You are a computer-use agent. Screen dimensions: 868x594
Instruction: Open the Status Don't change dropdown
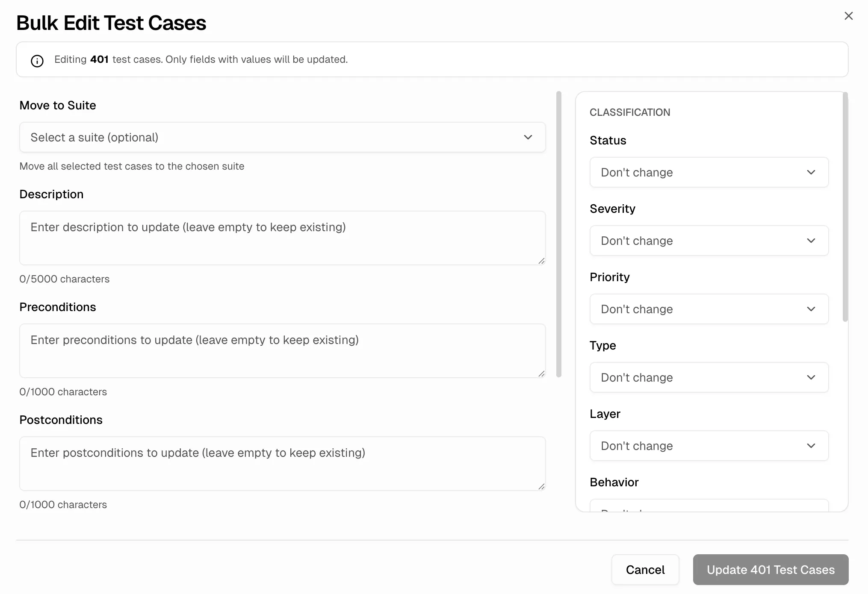(x=709, y=172)
